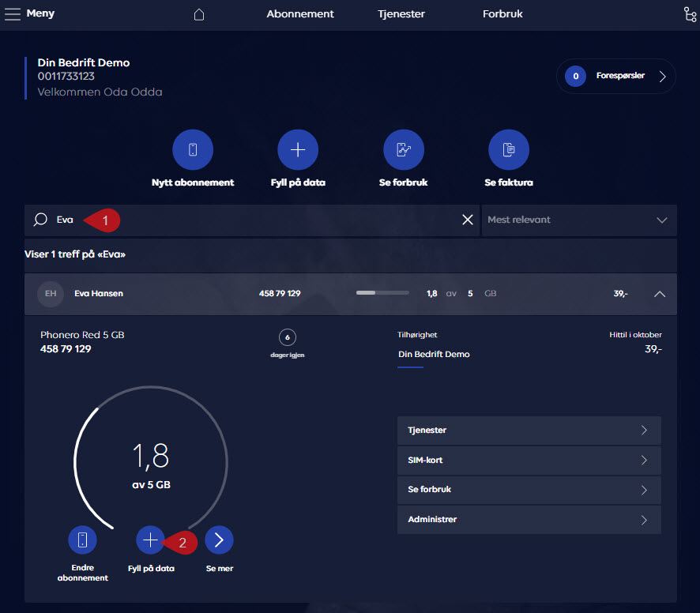
Task: Open the Tjenester menu in top bar
Action: [401, 14]
